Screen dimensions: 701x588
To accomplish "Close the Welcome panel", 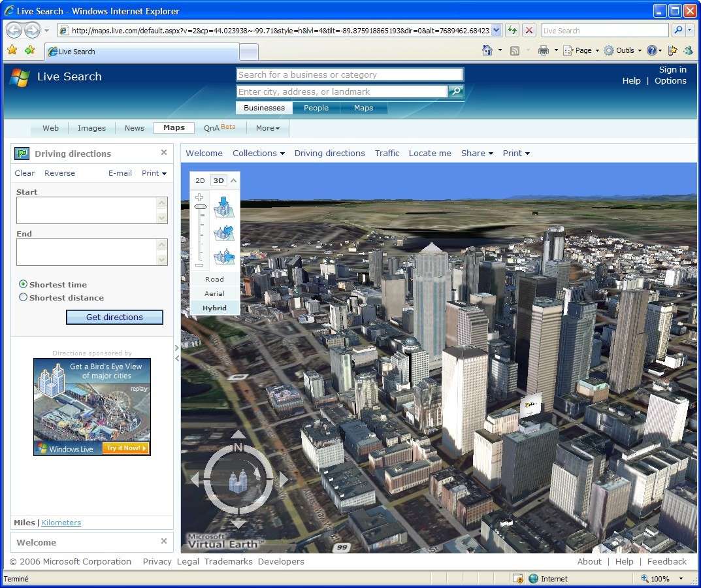I will (164, 541).
